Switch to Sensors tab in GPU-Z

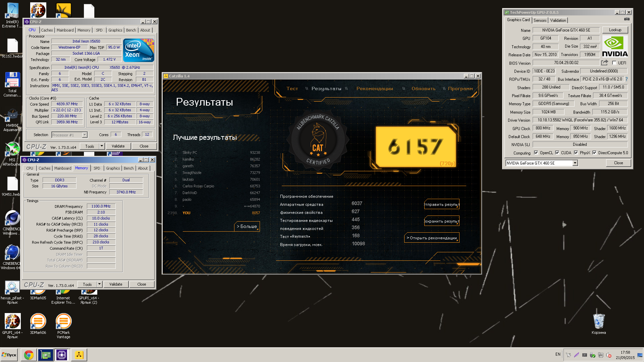540,20
